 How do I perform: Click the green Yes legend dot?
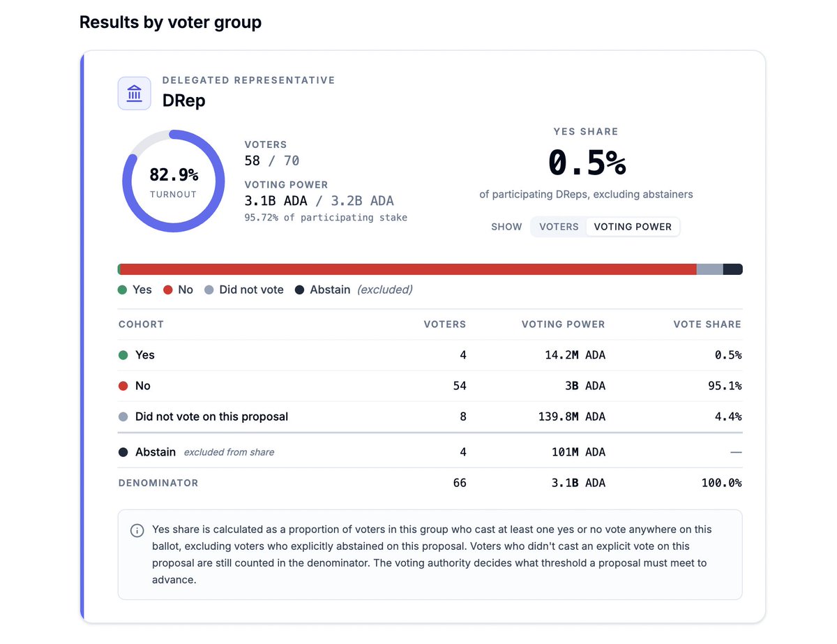pyautogui.click(x=123, y=290)
